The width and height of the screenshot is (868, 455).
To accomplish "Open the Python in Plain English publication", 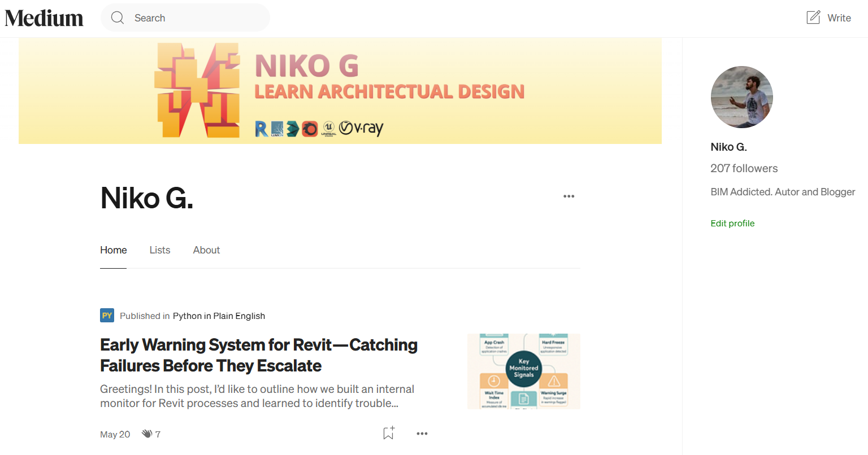I will pos(219,316).
